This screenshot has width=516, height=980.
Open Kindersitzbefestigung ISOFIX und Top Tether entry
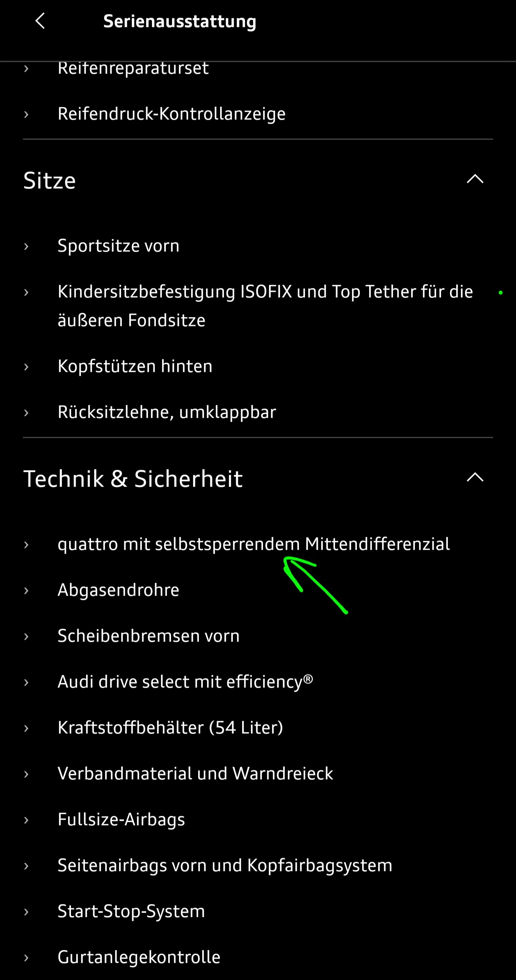coord(265,306)
